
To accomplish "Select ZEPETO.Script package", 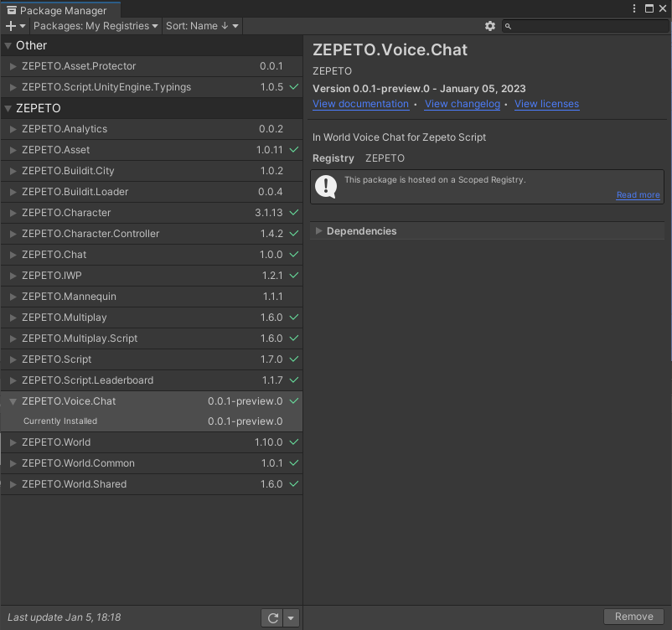I will (152, 359).
